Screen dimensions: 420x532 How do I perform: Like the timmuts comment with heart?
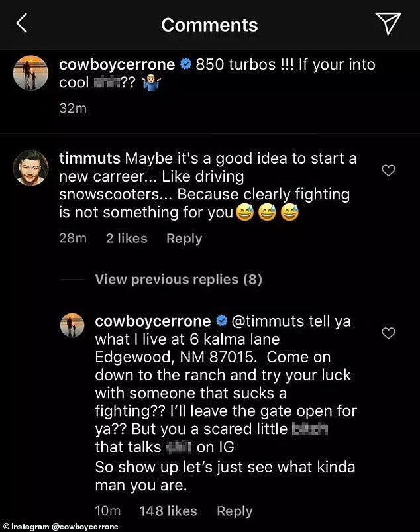(x=389, y=171)
